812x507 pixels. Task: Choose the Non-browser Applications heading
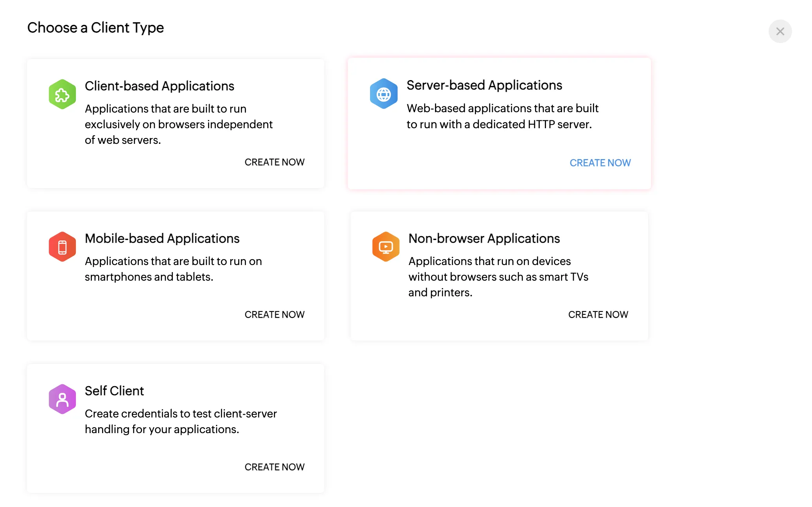click(x=484, y=238)
